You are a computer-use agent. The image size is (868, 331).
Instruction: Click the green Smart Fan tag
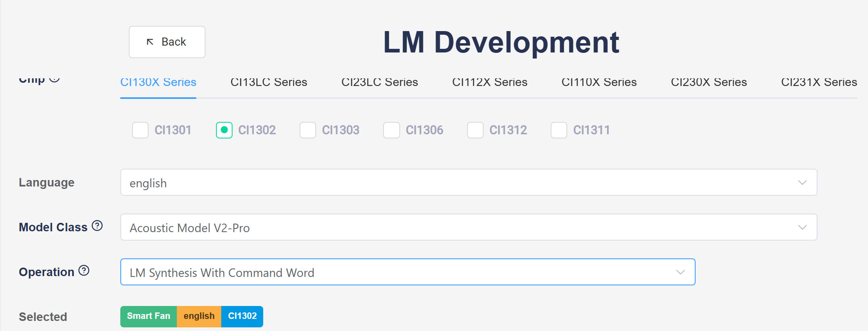(149, 316)
